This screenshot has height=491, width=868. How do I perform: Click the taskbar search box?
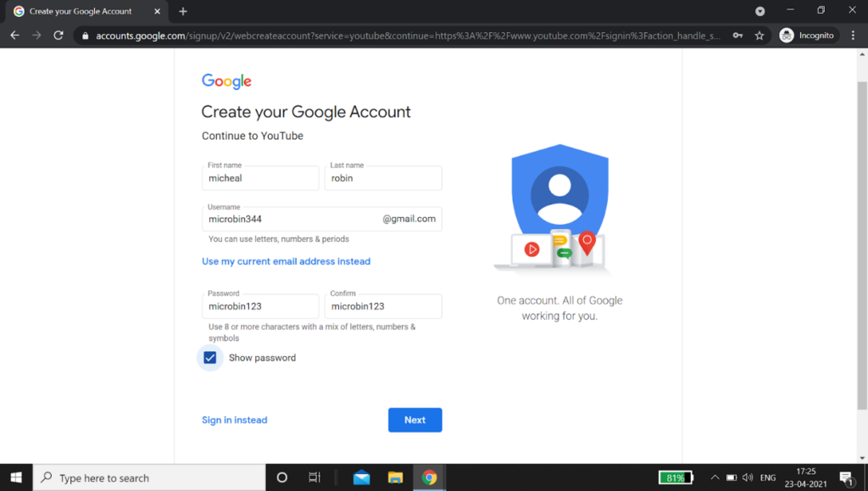pyautogui.click(x=149, y=477)
